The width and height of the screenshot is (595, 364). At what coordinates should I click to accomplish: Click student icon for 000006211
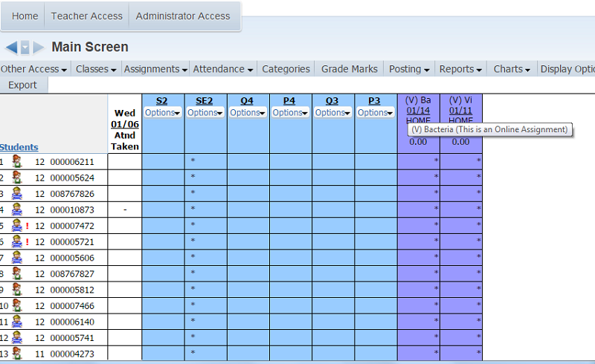[17, 161]
